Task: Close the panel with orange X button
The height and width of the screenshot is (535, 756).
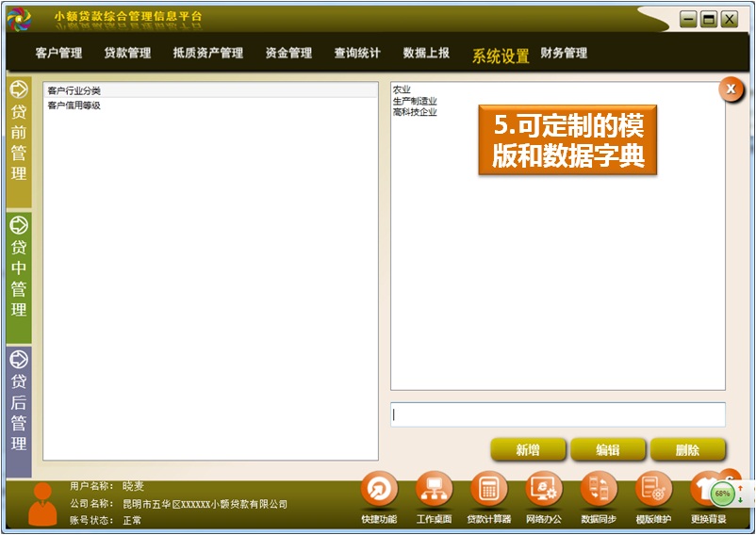Action: tap(731, 89)
